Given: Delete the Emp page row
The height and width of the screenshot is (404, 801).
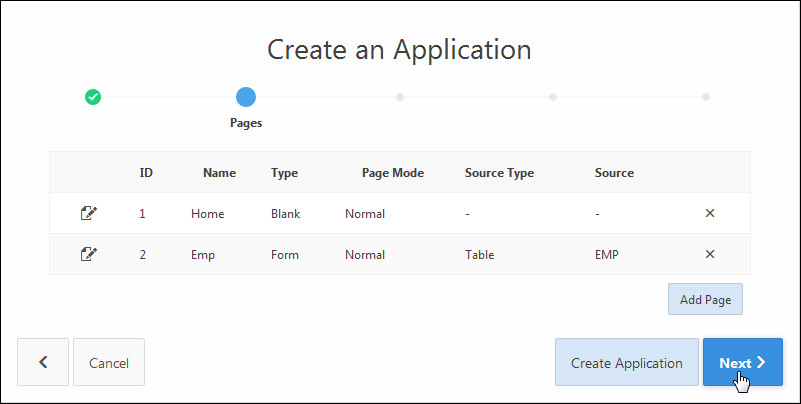Looking at the screenshot, I should tap(710, 254).
